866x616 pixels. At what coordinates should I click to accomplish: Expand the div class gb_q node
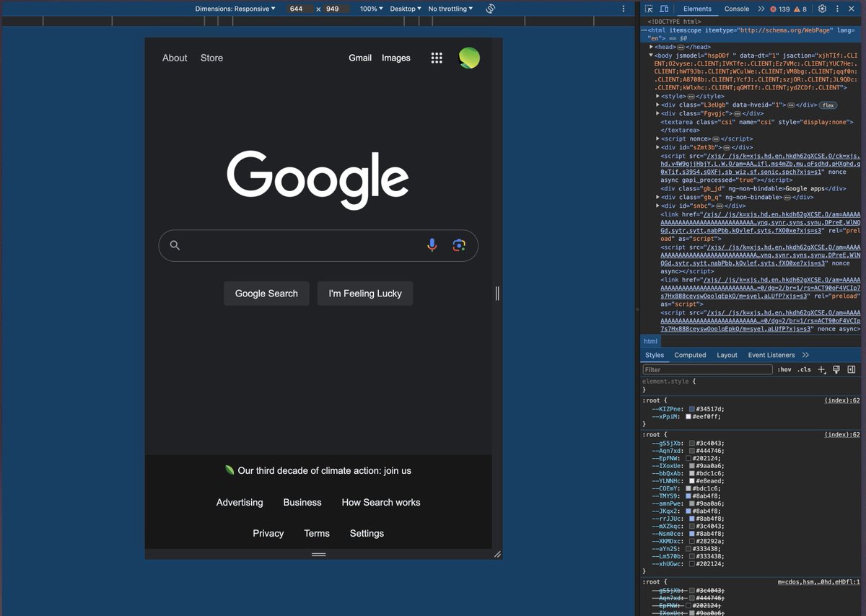pyautogui.click(x=657, y=197)
